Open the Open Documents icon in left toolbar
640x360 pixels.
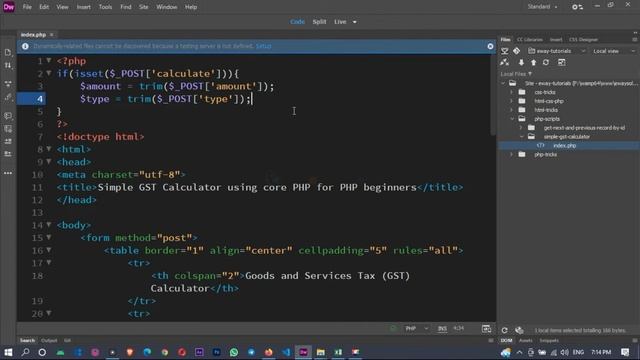point(8,53)
